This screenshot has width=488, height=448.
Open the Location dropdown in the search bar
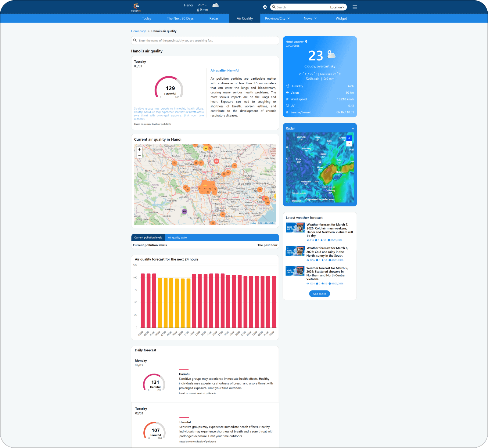coord(337,7)
